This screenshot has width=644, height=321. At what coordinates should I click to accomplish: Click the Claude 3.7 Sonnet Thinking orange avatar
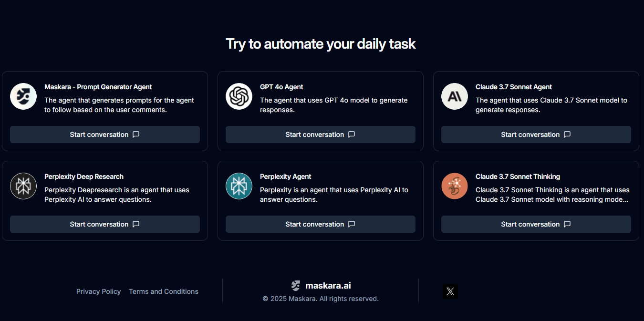(x=455, y=186)
